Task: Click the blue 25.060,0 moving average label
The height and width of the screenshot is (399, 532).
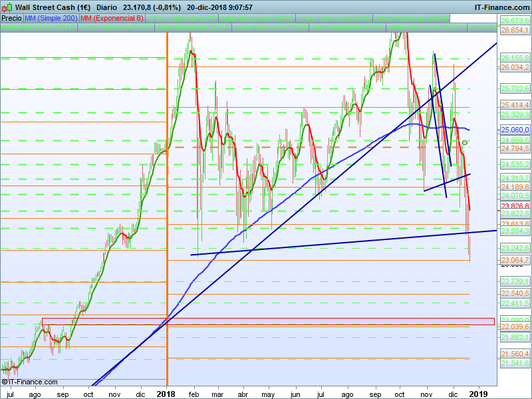Action: [515, 130]
